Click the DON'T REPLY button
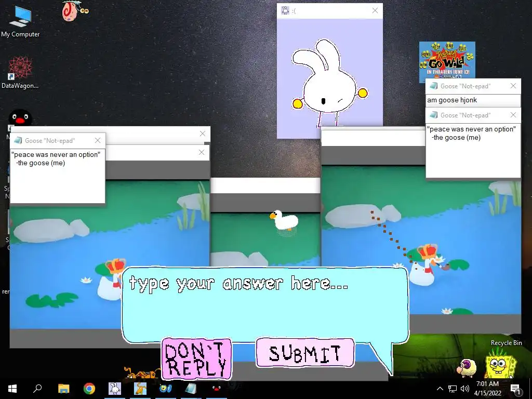Screen dimensions: 532x399 (x=196, y=358)
